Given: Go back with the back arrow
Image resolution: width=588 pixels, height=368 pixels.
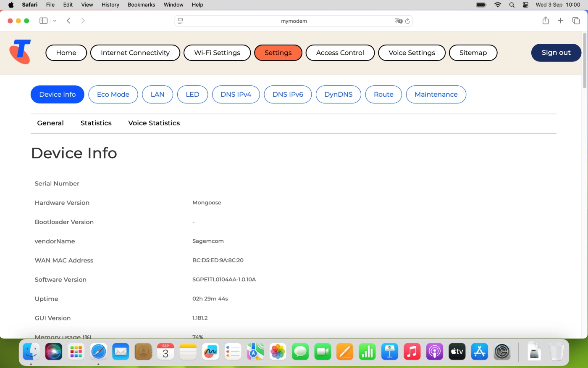Looking at the screenshot, I should 68,21.
